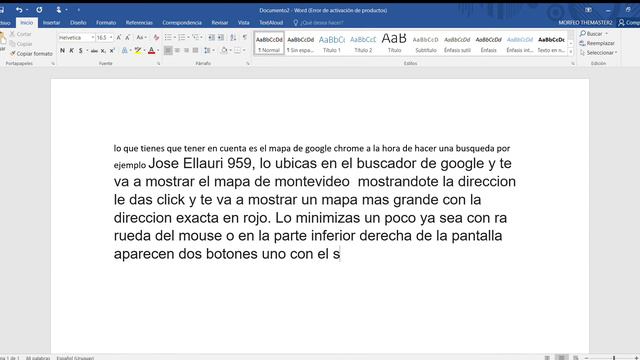This screenshot has width=640, height=360.
Task: Open Fuente dialog launcher
Action: (158, 64)
